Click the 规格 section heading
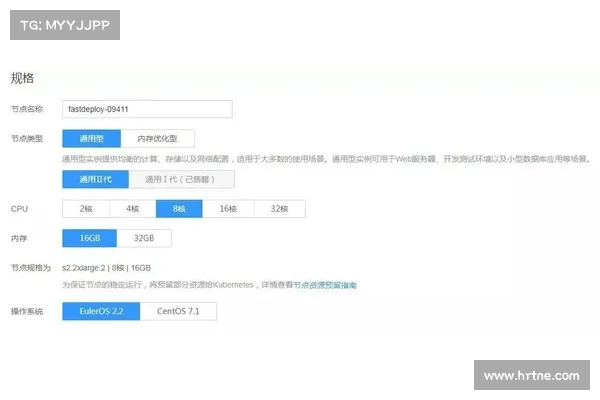 (22, 78)
